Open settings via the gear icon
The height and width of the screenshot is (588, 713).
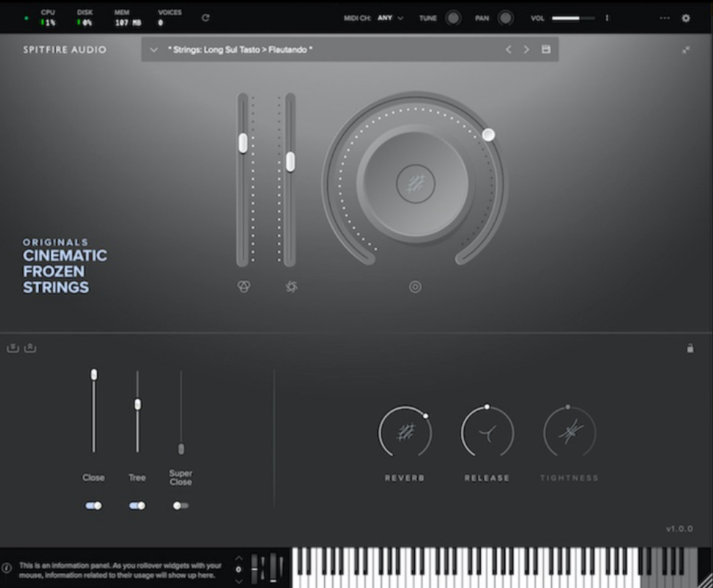pyautogui.click(x=685, y=18)
